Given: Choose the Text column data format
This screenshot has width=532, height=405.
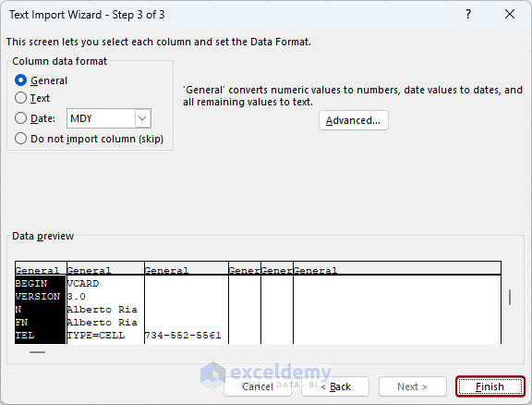Looking at the screenshot, I should 20,98.
